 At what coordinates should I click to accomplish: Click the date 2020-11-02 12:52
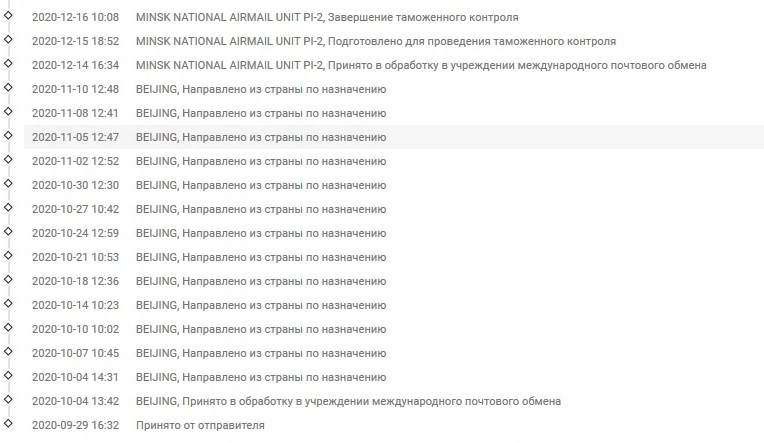(76, 161)
